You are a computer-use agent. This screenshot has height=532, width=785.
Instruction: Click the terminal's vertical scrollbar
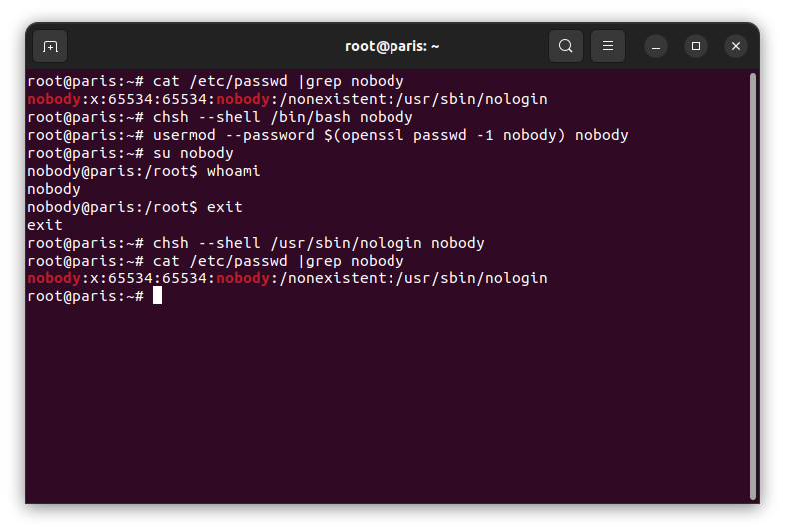click(752, 285)
